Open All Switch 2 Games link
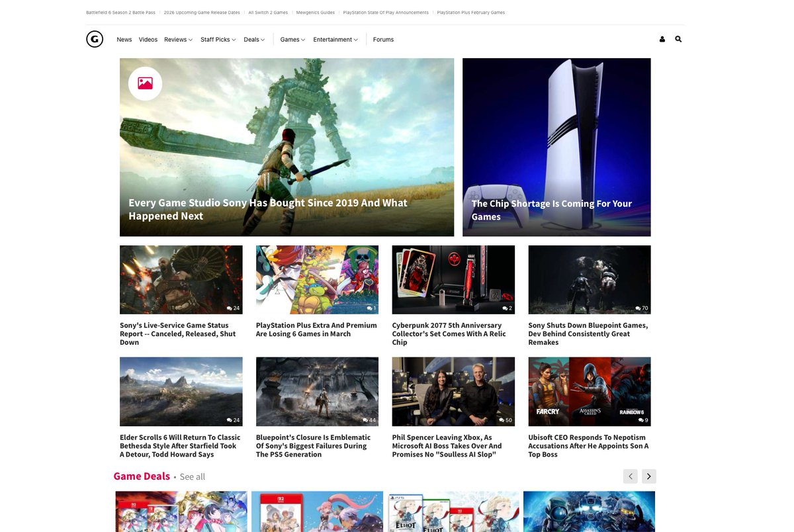Image resolution: width=794 pixels, height=532 pixels. pos(268,13)
